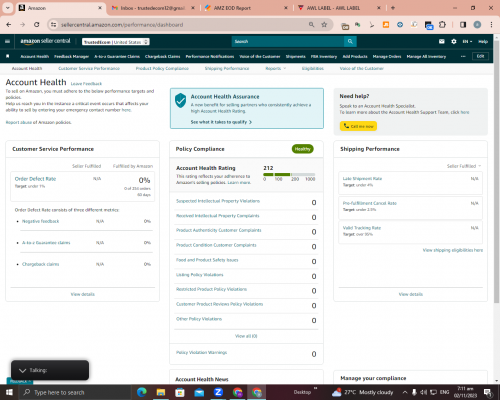Focus the Seller Central search field
Image resolution: width=500 pixels, height=400 pixels.
coord(288,41)
